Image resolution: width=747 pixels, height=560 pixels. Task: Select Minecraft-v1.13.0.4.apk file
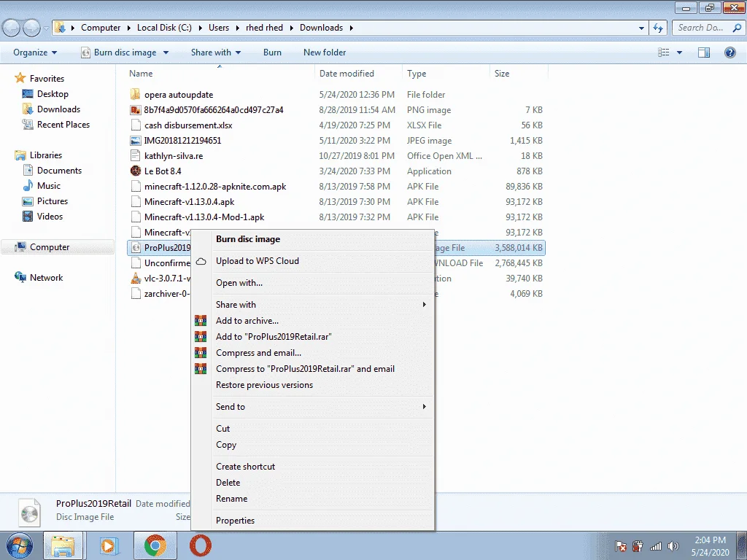(x=189, y=201)
